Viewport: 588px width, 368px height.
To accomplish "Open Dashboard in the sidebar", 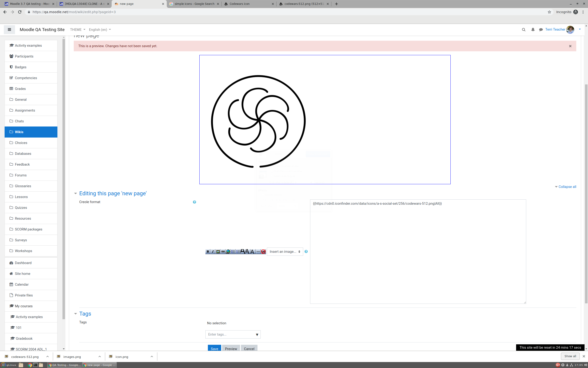I will click(x=31, y=263).
